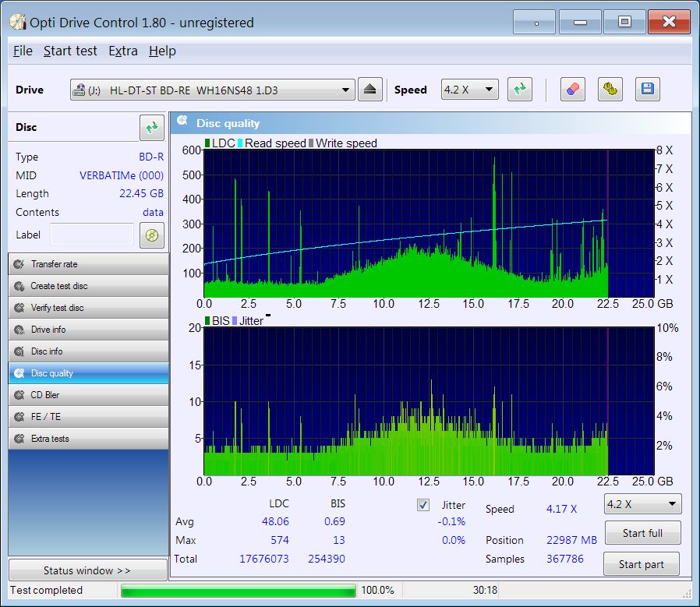Open the File menu

pos(23,51)
